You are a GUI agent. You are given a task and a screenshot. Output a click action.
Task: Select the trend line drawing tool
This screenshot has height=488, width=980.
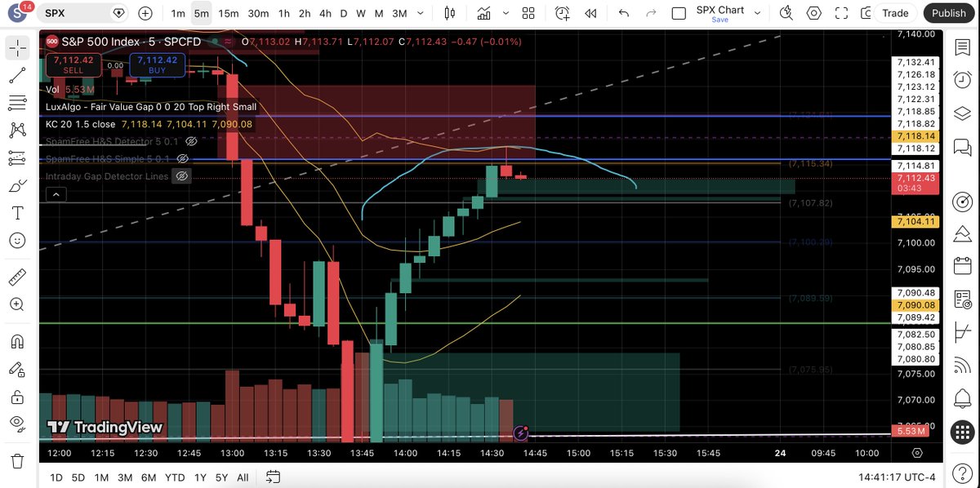point(17,75)
